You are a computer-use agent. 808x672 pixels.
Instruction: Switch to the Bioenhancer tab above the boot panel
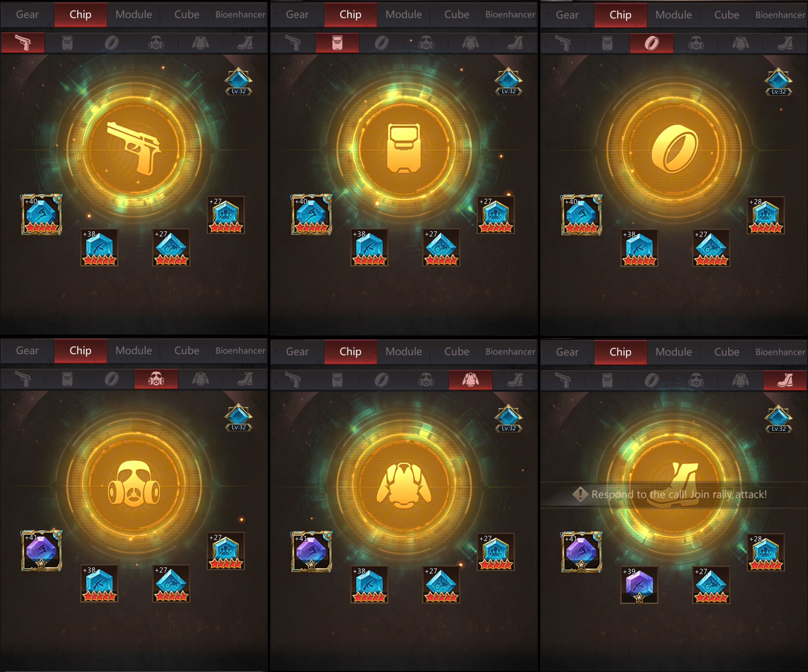pyautogui.click(x=780, y=352)
